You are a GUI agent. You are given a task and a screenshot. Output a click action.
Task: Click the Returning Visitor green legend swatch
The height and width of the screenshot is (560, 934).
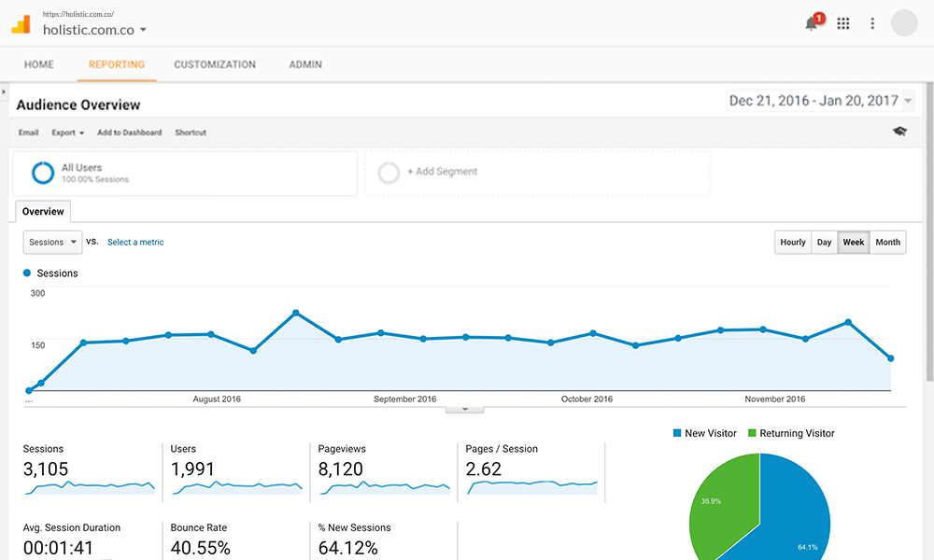click(752, 433)
